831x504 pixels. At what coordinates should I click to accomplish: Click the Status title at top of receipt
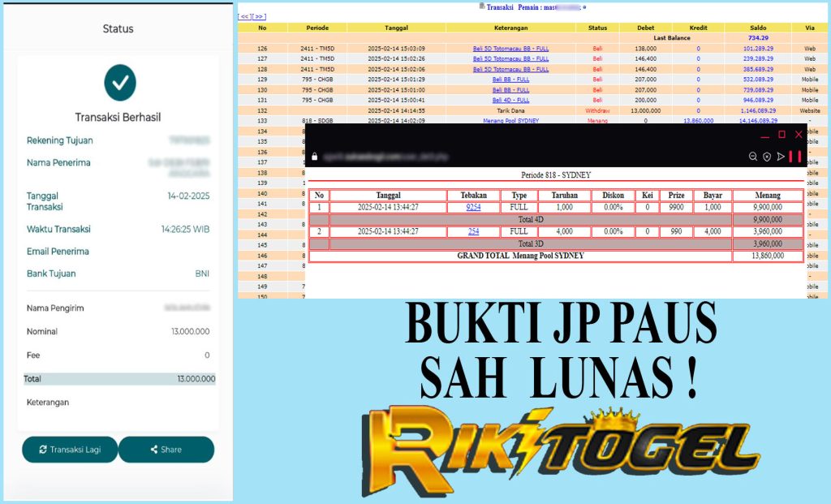[x=118, y=28]
